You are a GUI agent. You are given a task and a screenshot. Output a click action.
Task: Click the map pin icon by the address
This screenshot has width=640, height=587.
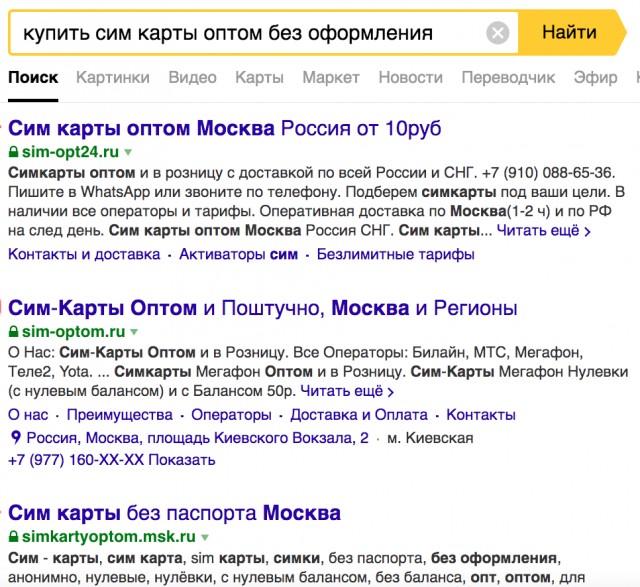click(x=16, y=438)
